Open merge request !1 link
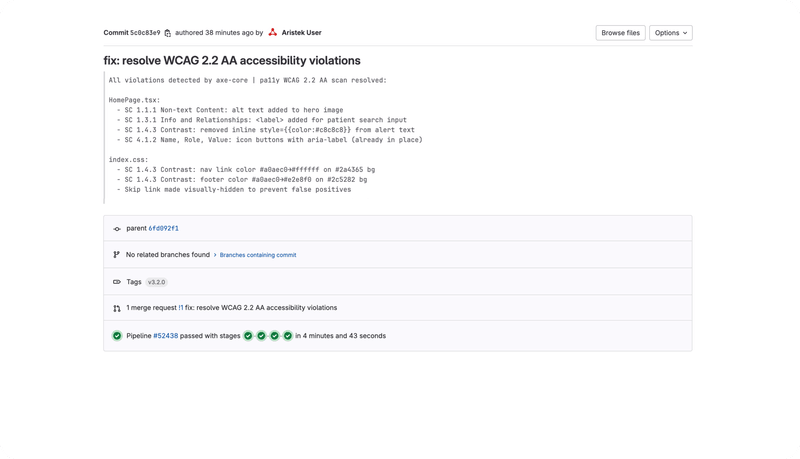Viewport: 800px width, 459px height. tap(181, 308)
